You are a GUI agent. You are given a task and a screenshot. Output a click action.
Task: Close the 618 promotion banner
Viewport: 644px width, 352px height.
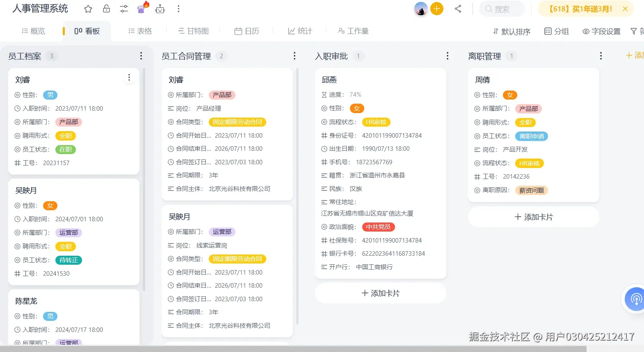pyautogui.click(x=625, y=9)
